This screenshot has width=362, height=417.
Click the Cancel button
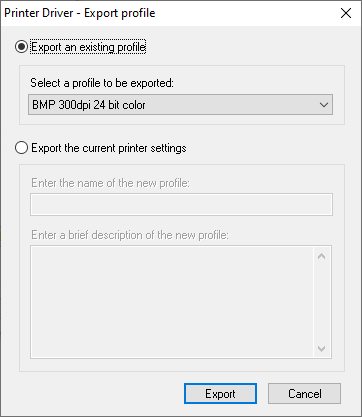304,394
